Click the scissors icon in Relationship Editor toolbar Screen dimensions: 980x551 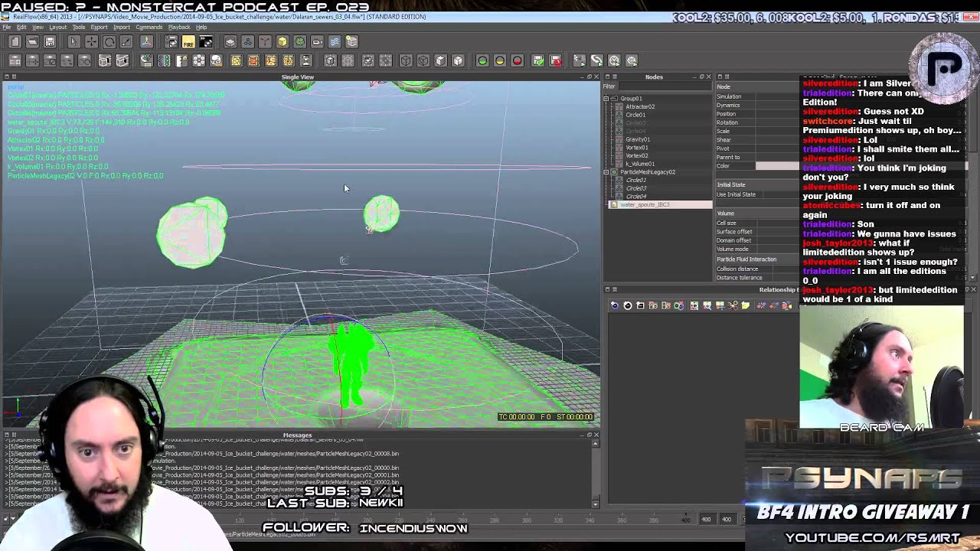(x=733, y=305)
